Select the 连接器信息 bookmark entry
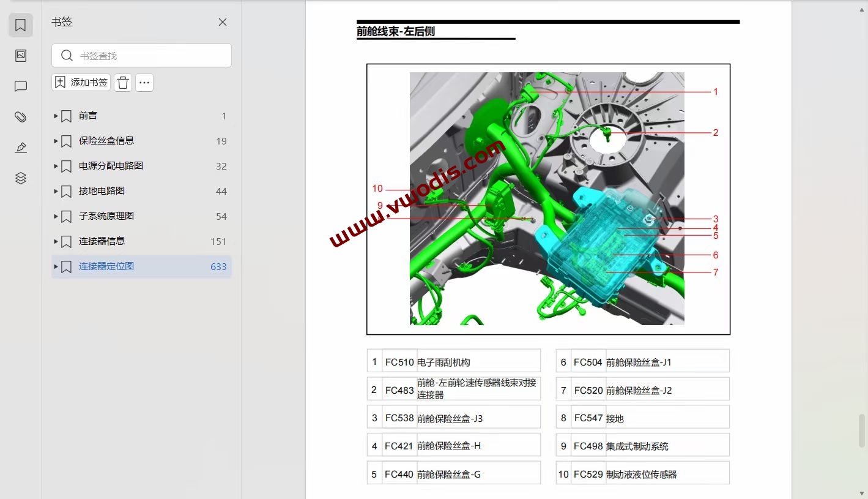The image size is (868, 499). (x=103, y=241)
